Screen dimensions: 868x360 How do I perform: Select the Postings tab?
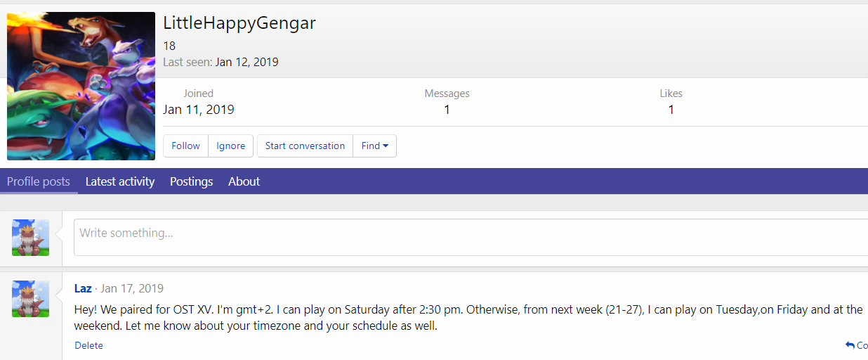191,181
